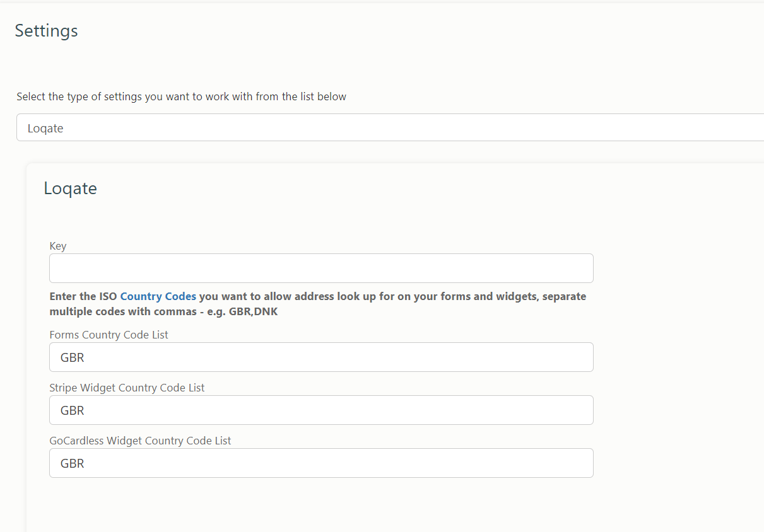Click the GoCardless Widget Country Code List field
Screen dimensions: 764x532
pyautogui.click(x=321, y=463)
